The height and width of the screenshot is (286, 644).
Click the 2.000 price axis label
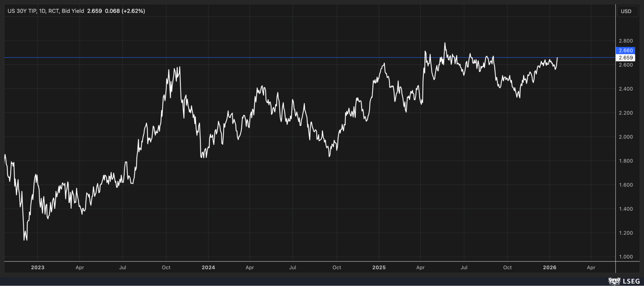coord(626,137)
